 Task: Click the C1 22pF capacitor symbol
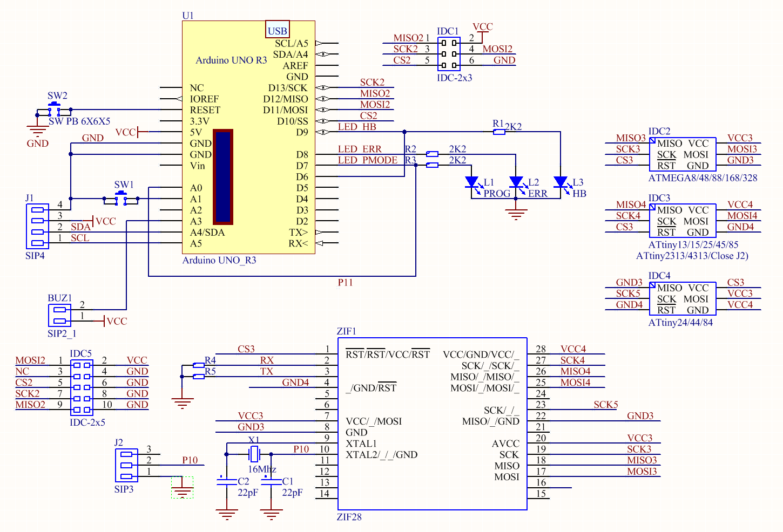271,481
